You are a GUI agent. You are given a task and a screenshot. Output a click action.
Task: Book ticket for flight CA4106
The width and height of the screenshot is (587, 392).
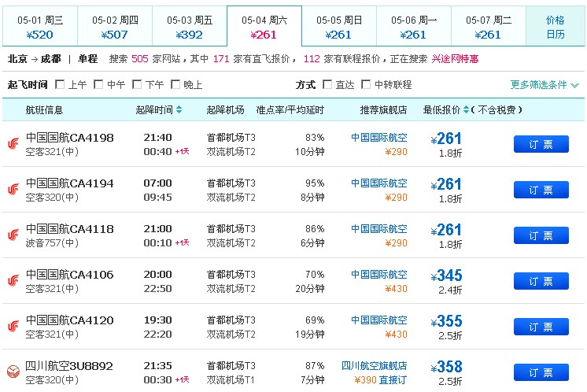pos(541,281)
